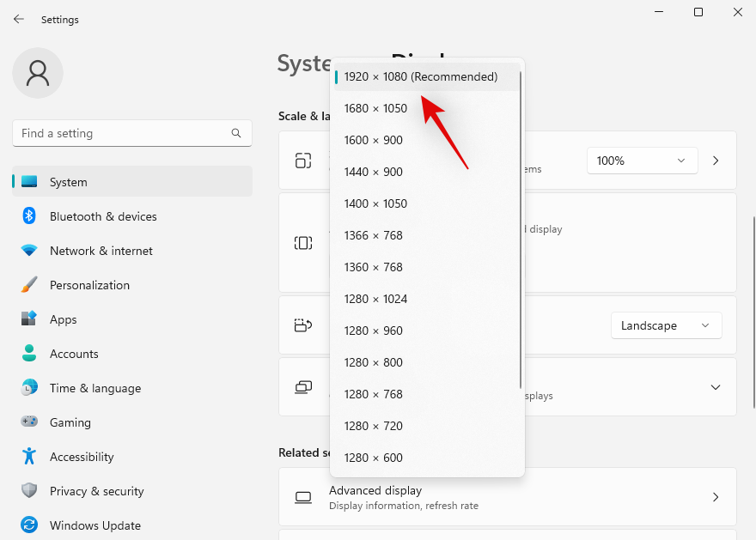Image resolution: width=756 pixels, height=540 pixels.
Task: Open Bluetooth & devices settings
Action: [x=103, y=216]
